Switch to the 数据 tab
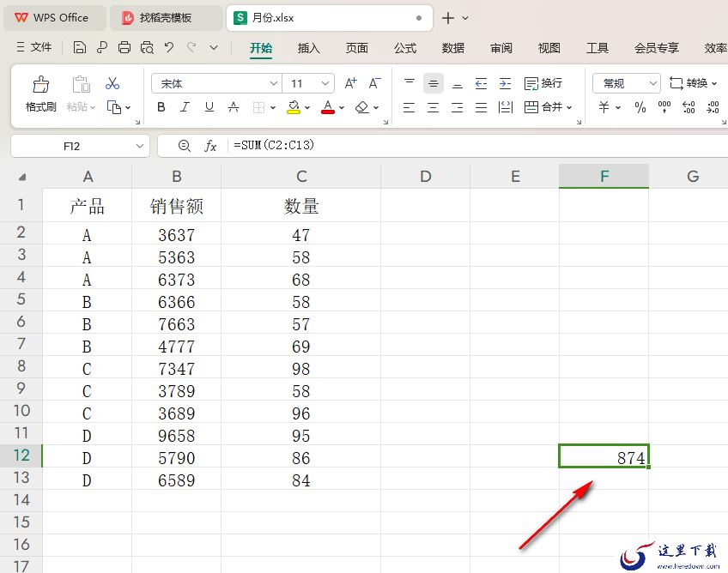This screenshot has height=573, width=728. click(453, 48)
